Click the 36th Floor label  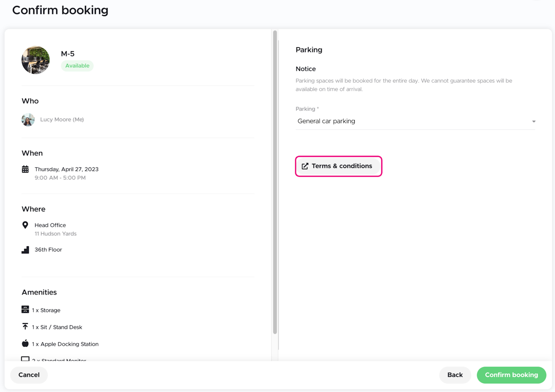[x=48, y=250]
